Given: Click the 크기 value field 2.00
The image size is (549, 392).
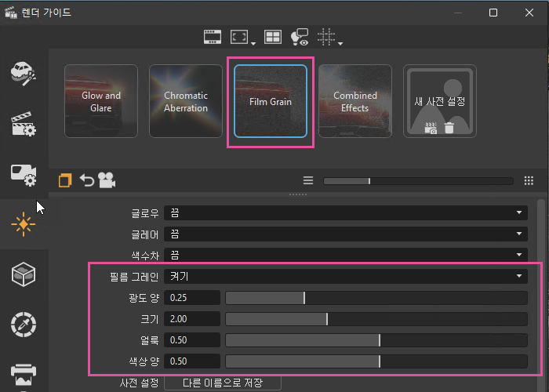Looking at the screenshot, I should [192, 319].
